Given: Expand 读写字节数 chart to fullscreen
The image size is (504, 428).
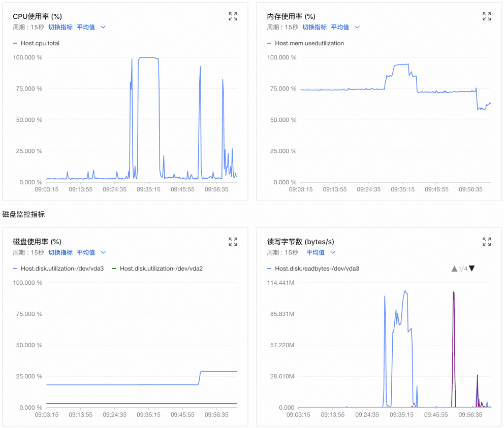Looking at the screenshot, I should click(487, 242).
